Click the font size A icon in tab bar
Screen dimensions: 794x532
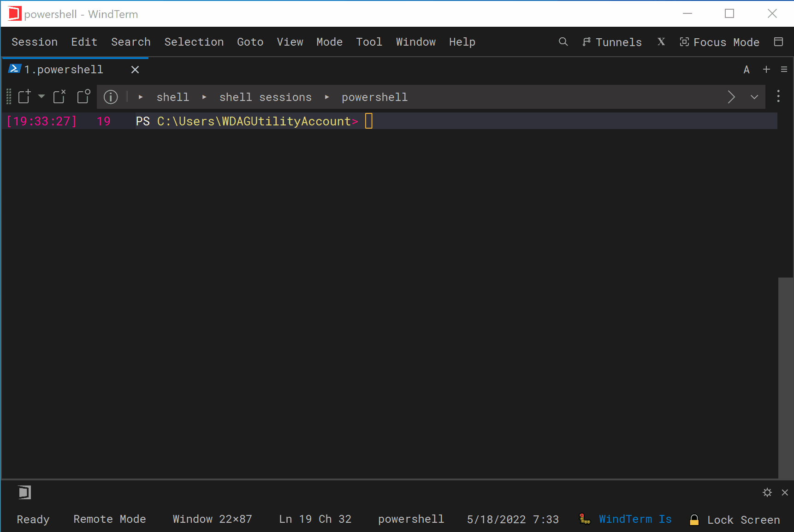coord(747,70)
